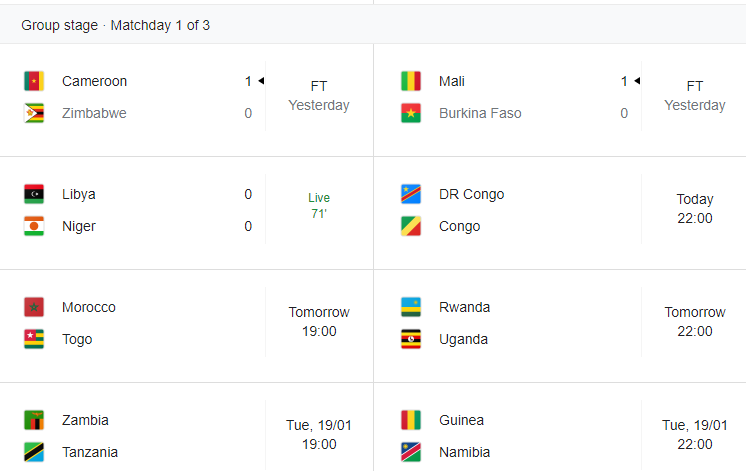The width and height of the screenshot is (746, 471).
Task: Click the Rwanda flag icon
Action: tap(411, 307)
